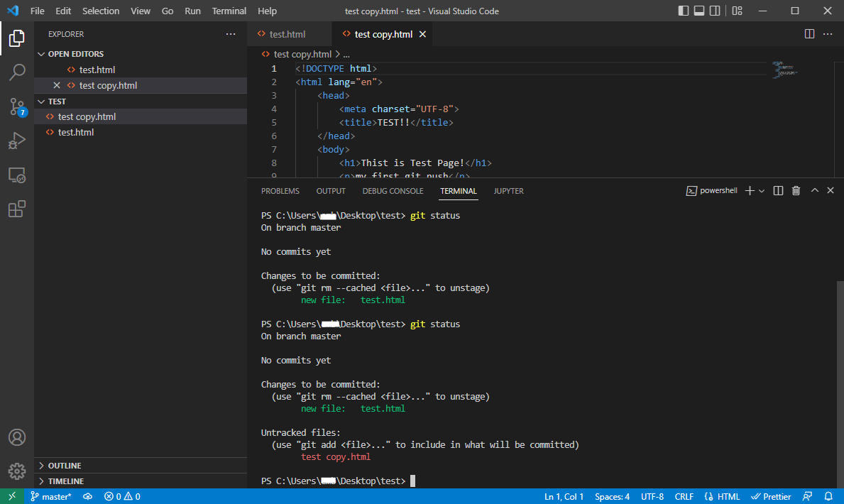Open the Customize Layout icon
The width and height of the screenshot is (844, 504).
tap(737, 11)
